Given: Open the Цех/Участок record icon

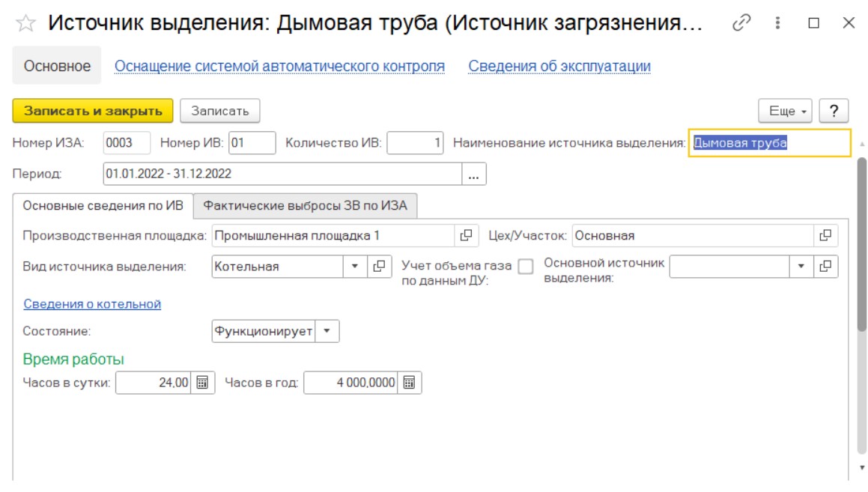Looking at the screenshot, I should coord(825,236).
